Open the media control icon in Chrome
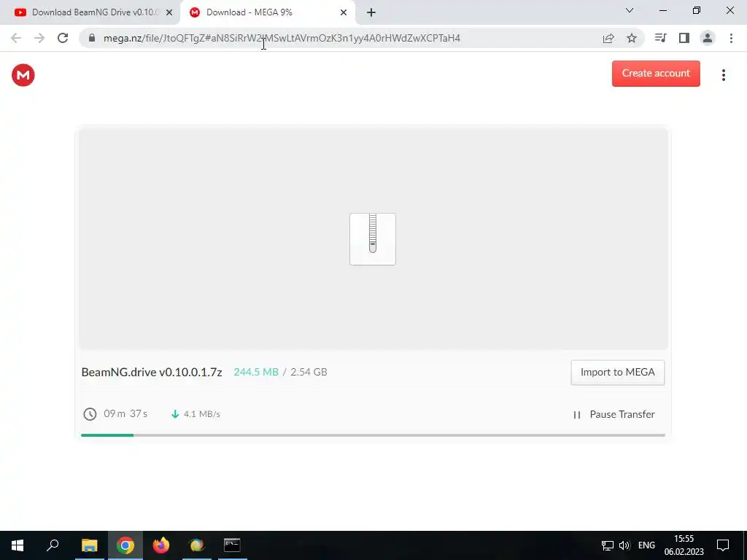Image resolution: width=747 pixels, height=560 pixels. [x=660, y=38]
